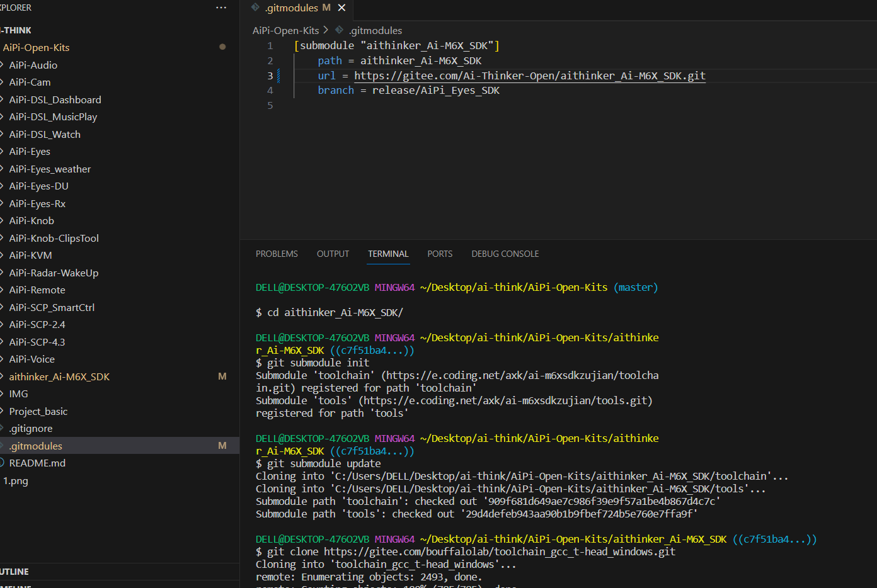Click the M status badge on .gitmodules row
The image size is (877, 588).
(222, 446)
